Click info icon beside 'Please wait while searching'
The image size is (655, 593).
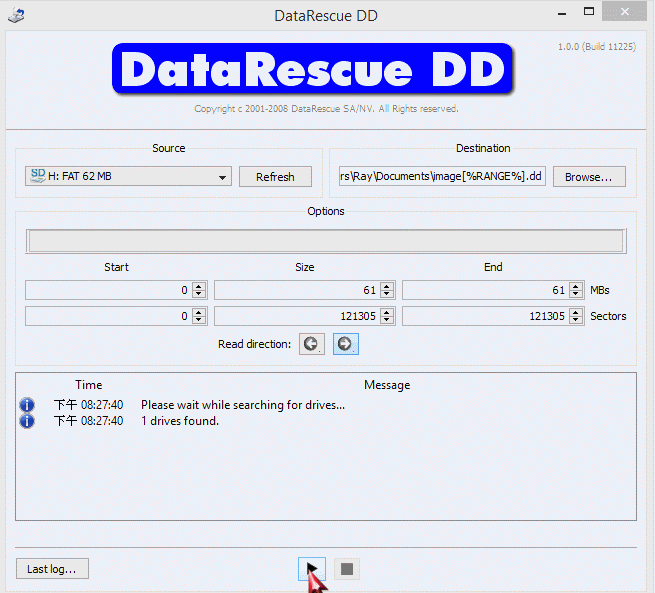click(x=27, y=405)
